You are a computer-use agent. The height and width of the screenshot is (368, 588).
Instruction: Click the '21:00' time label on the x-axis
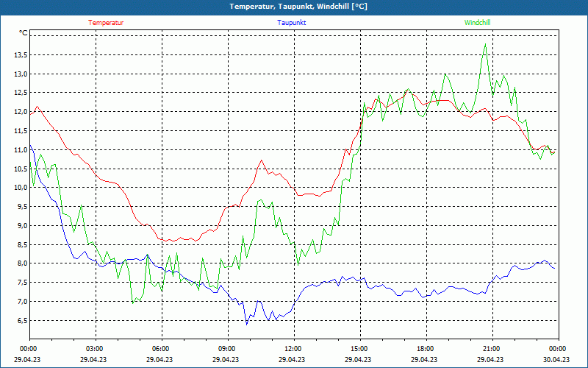(x=491, y=349)
